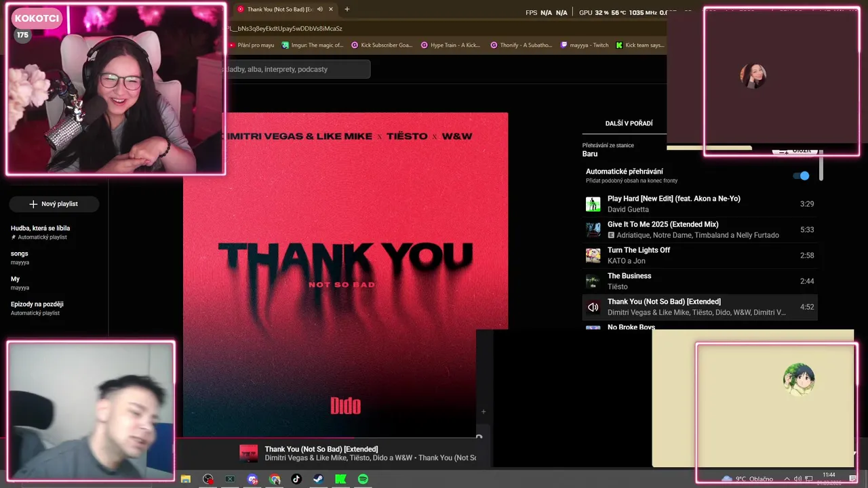Image resolution: width=868 pixels, height=488 pixels.
Task: Open the OBS Studio taskbar icon
Action: pyautogui.click(x=208, y=479)
